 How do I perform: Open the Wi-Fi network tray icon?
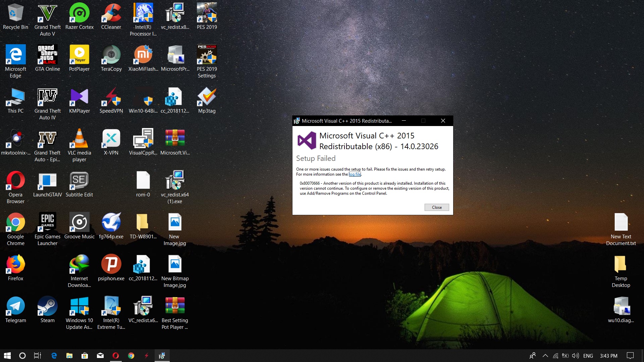tap(556, 356)
